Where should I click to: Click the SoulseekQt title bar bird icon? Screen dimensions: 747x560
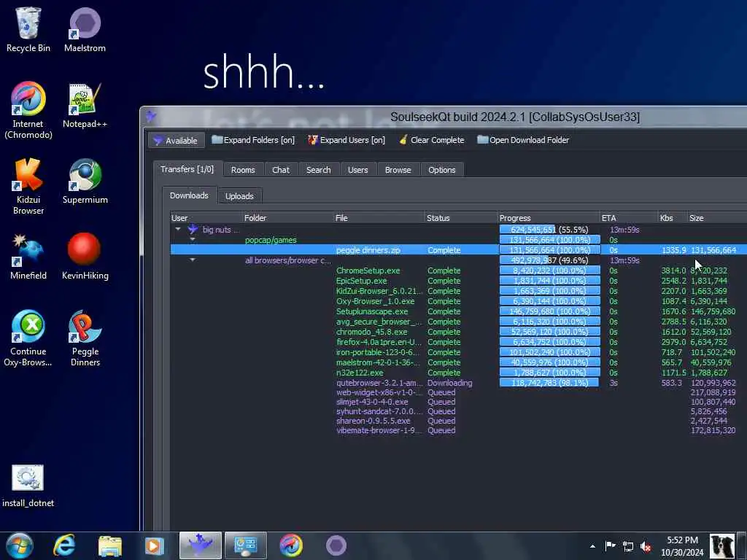151,116
